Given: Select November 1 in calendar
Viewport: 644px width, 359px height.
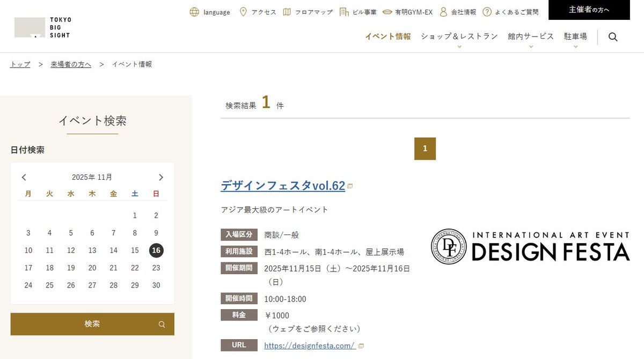Looking at the screenshot, I should click(135, 216).
